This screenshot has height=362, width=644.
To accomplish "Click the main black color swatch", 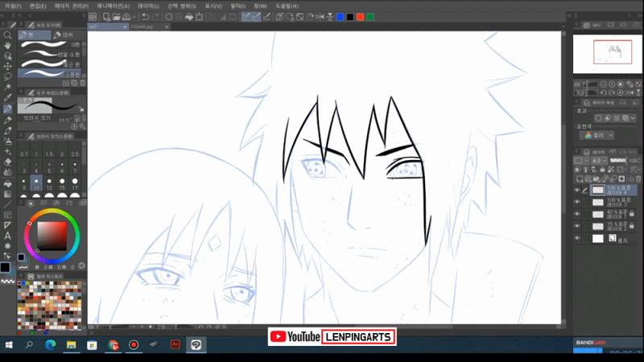I will [x=5, y=267].
